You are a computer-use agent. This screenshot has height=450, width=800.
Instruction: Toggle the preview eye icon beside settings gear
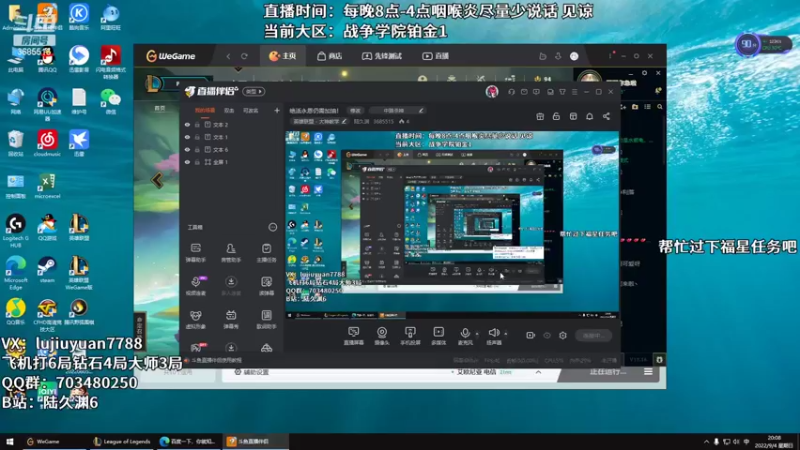[x=547, y=335]
